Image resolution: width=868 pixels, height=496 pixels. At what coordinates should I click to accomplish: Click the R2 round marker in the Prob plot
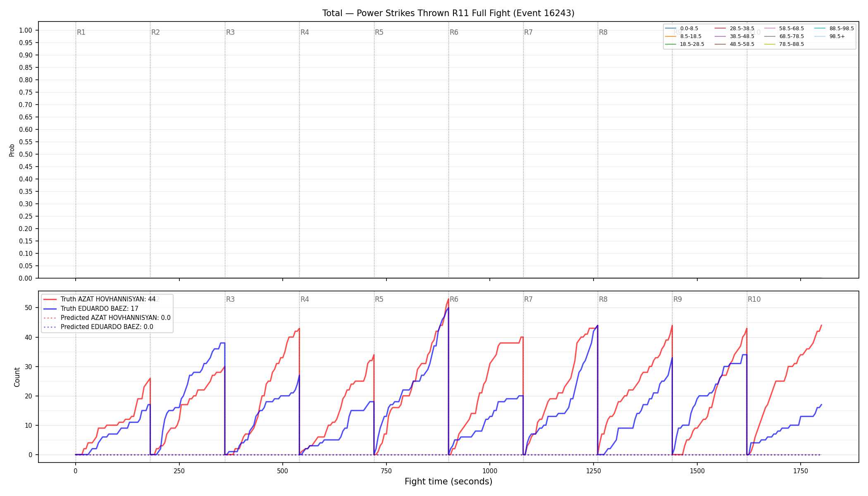coord(155,32)
